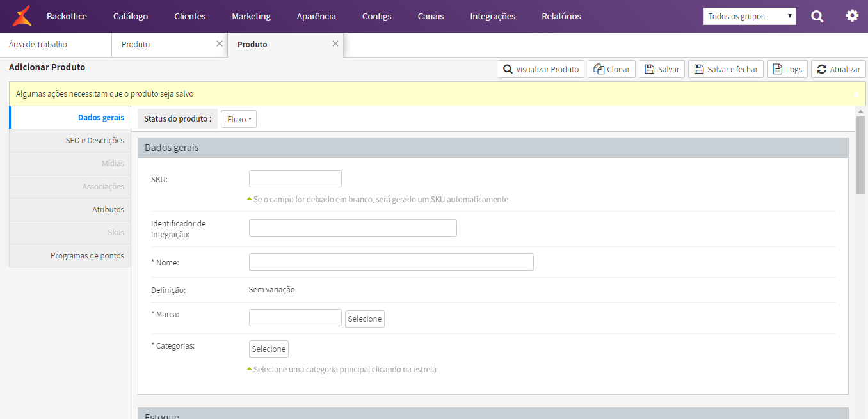Switch to Área de Trabalho tab
The image size is (868, 419).
pyautogui.click(x=56, y=45)
